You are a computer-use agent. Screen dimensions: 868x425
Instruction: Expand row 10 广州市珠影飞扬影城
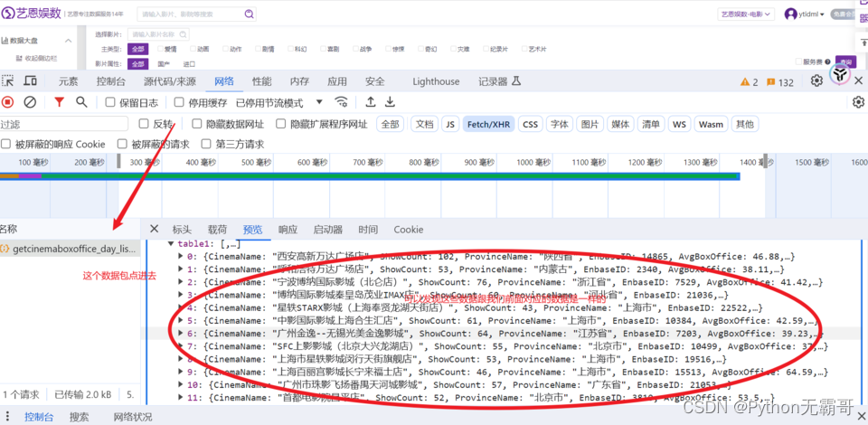click(x=181, y=384)
